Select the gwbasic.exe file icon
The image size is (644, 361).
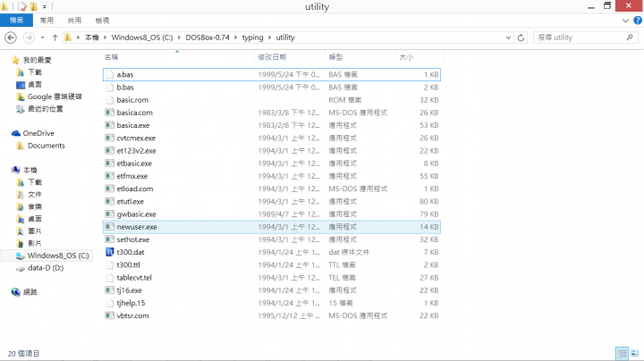[x=109, y=214]
